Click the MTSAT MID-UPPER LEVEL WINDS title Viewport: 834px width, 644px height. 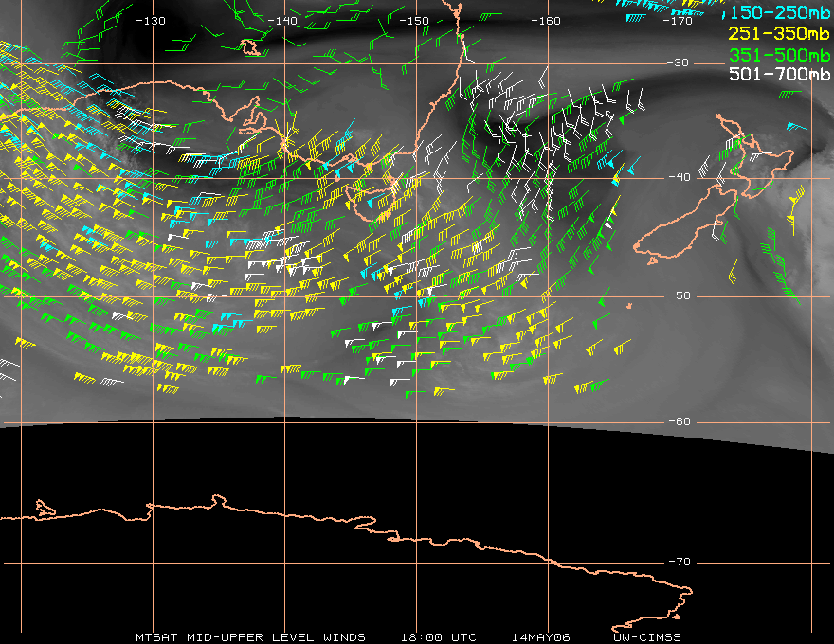point(250,637)
